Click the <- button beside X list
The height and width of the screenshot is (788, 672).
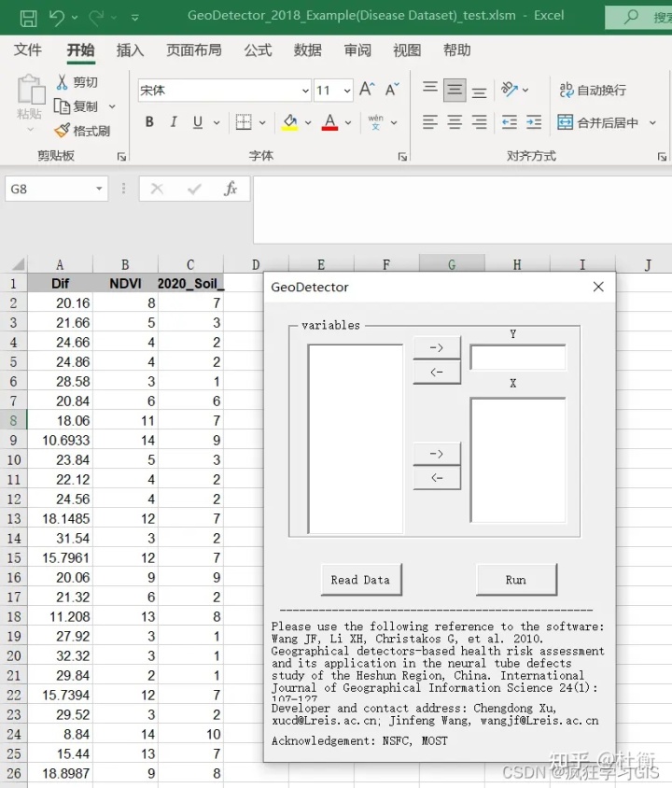pos(437,478)
